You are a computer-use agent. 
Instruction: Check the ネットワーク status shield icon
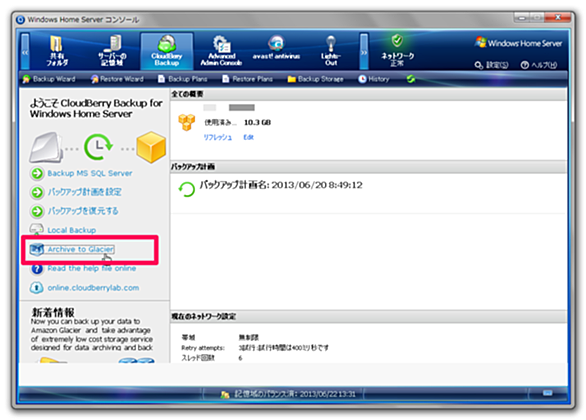click(x=397, y=41)
